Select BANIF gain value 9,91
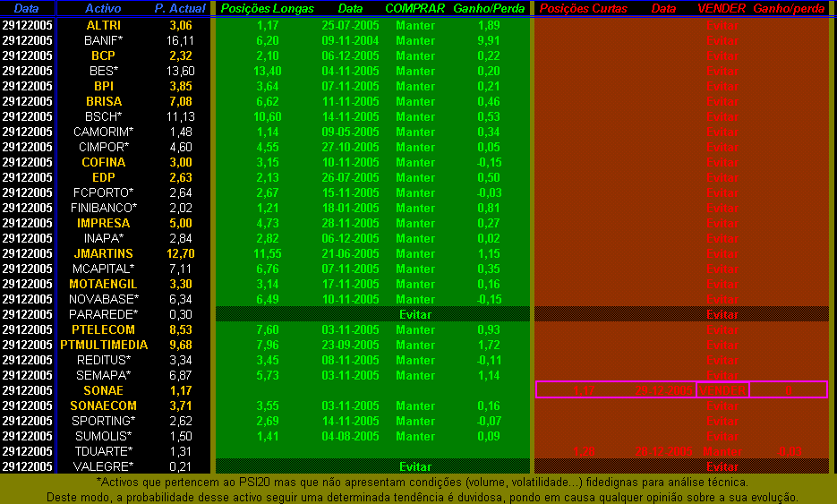 489,40
